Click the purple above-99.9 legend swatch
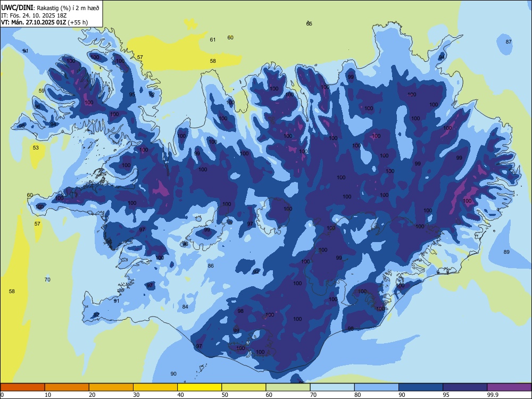This screenshot has width=532, height=399. pos(509,387)
